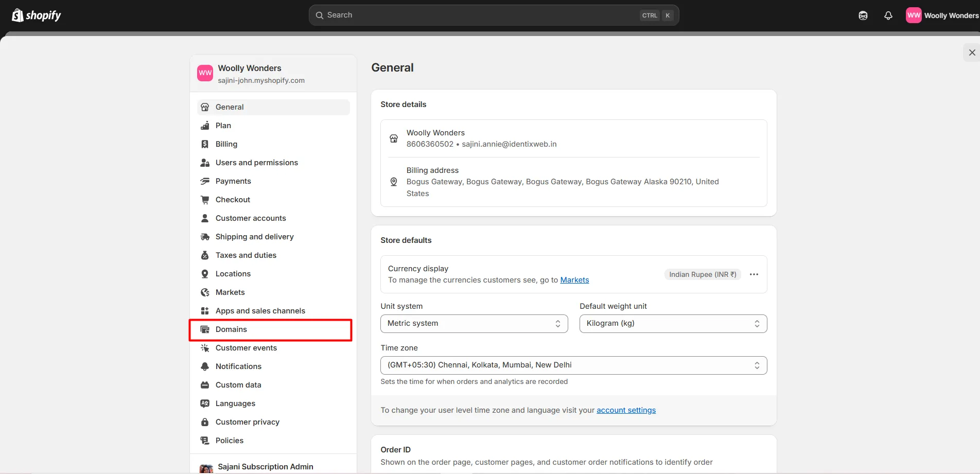
Task: Click the Indian Rupee (INR ₹) badge
Action: click(x=703, y=274)
